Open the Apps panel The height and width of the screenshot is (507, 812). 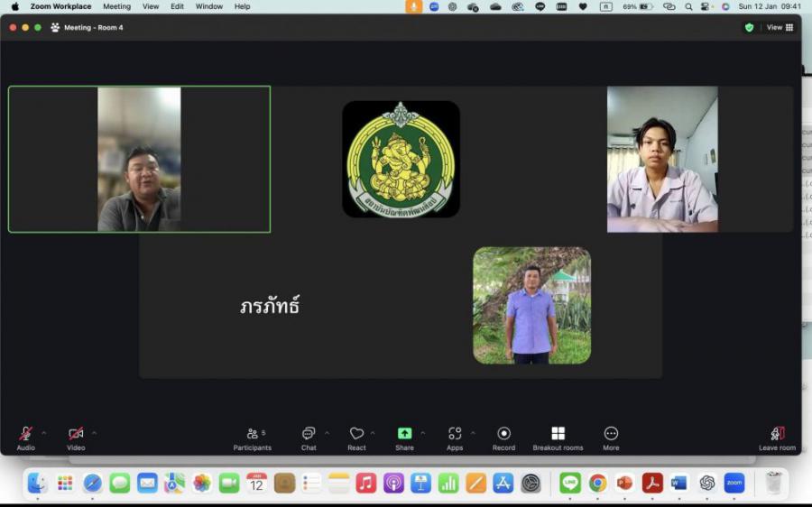[x=455, y=438]
